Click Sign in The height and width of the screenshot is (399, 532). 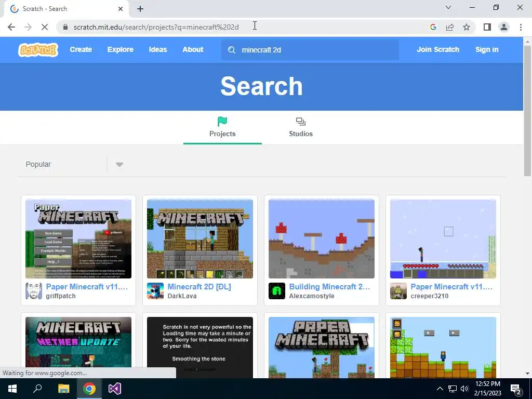coord(487,49)
